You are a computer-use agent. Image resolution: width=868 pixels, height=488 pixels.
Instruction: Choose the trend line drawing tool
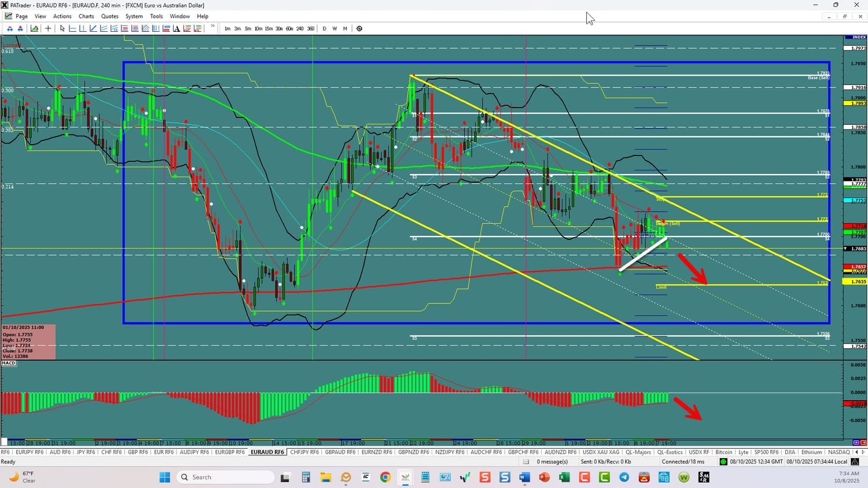click(93, 28)
